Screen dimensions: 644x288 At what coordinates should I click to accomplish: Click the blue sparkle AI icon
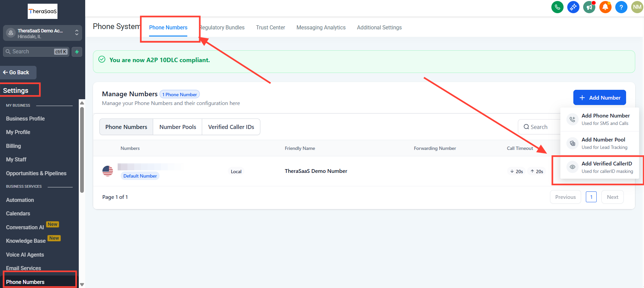[573, 7]
